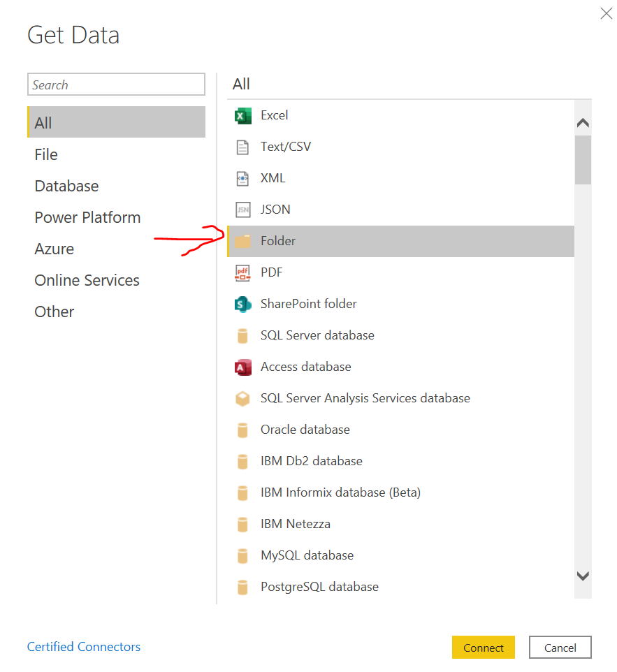
Task: Click the JSON file icon
Action: pos(242,210)
